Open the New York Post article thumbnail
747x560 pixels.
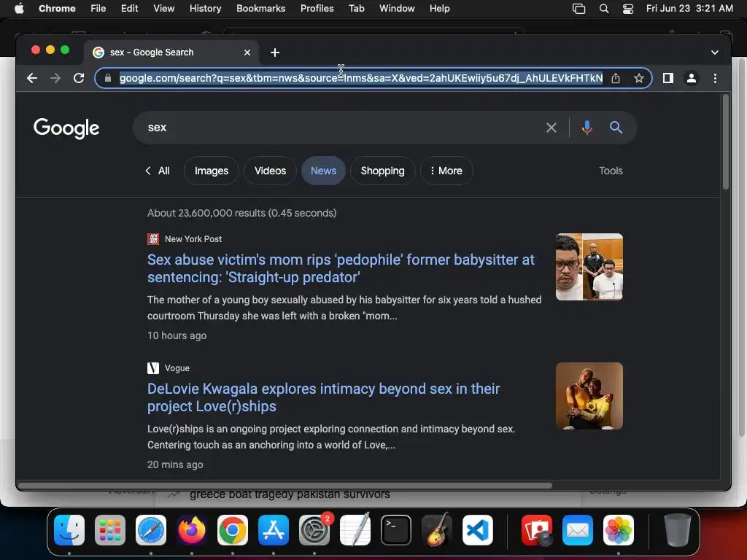[x=589, y=267]
